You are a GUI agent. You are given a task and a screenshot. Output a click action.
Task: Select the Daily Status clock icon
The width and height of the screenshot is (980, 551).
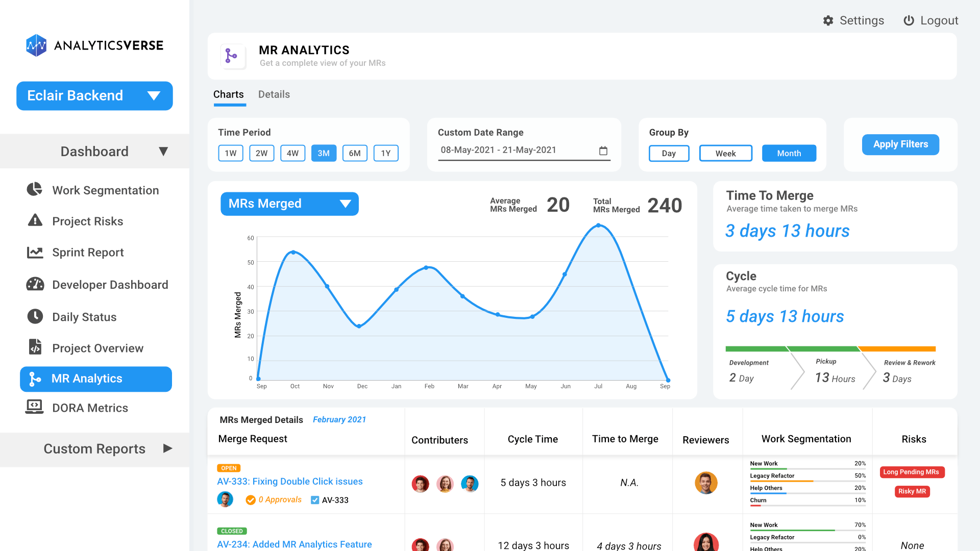[34, 316]
